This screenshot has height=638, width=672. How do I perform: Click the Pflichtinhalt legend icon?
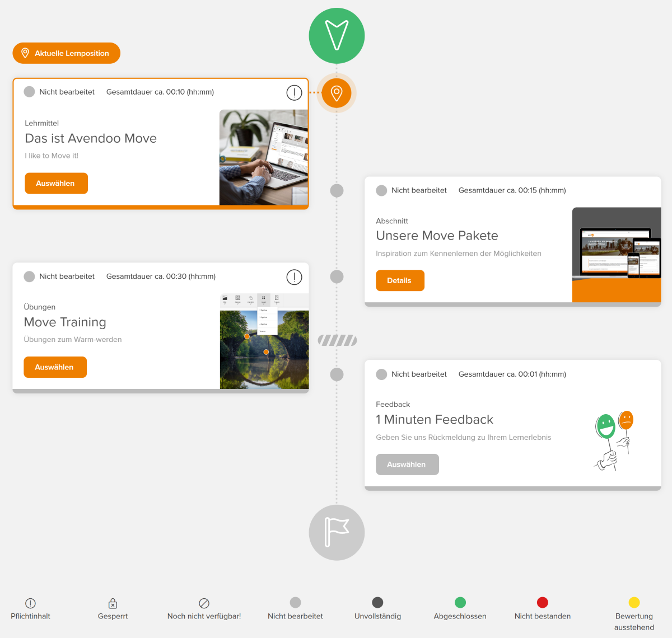pos(30,603)
